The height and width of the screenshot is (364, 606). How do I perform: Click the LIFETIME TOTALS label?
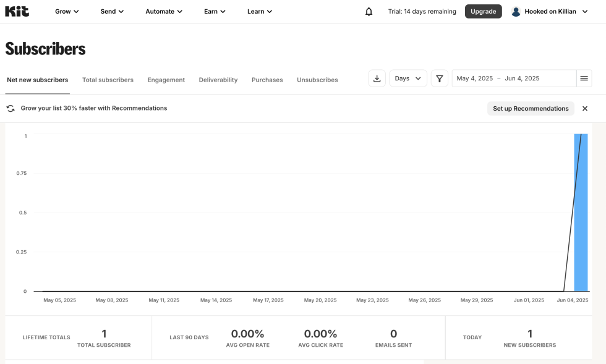point(46,337)
